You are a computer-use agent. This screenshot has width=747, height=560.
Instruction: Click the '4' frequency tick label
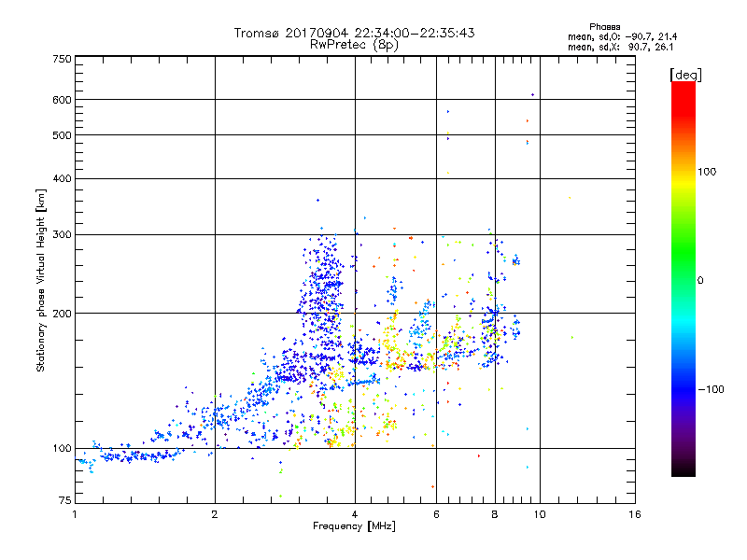tap(355, 514)
